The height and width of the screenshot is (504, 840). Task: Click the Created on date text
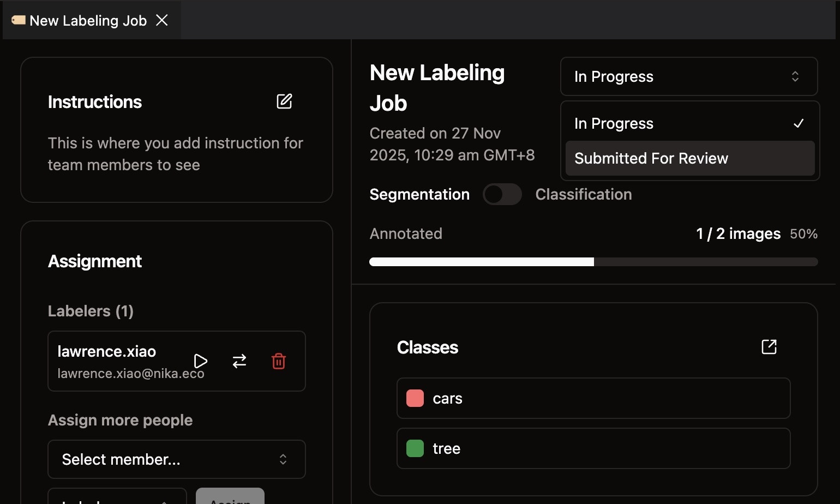[452, 144]
